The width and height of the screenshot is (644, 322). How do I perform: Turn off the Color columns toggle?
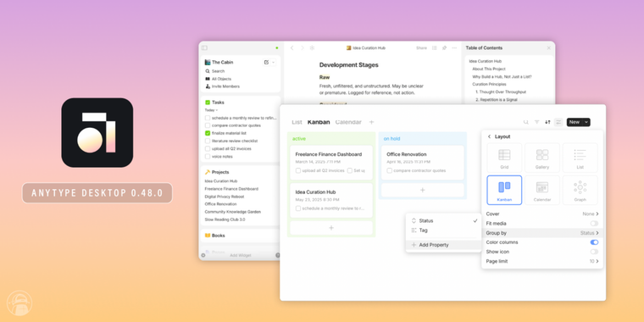pyautogui.click(x=594, y=242)
